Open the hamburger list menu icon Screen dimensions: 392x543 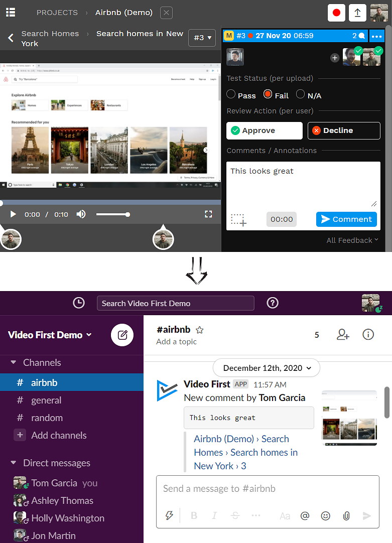pyautogui.click(x=11, y=13)
